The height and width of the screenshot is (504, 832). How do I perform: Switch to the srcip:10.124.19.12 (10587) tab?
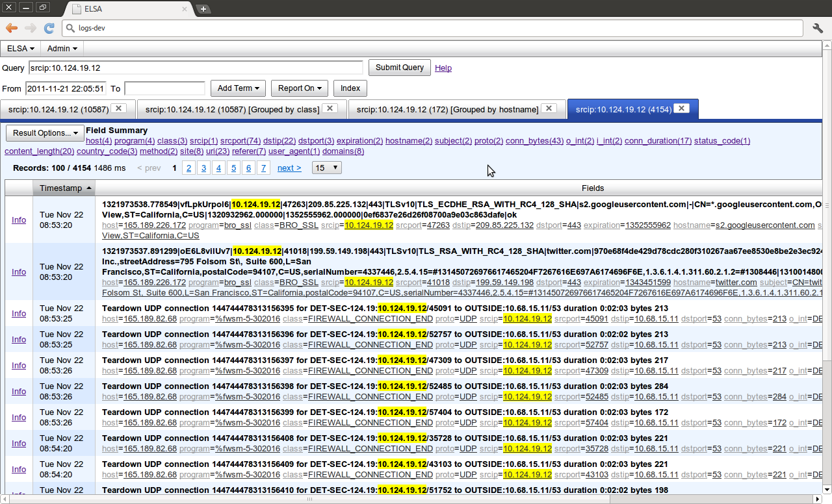pyautogui.click(x=67, y=109)
